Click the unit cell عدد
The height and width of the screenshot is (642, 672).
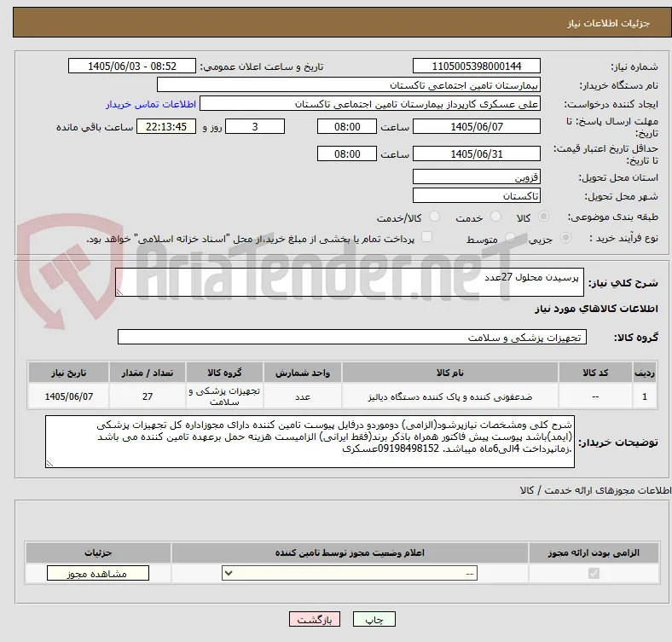pos(303,396)
